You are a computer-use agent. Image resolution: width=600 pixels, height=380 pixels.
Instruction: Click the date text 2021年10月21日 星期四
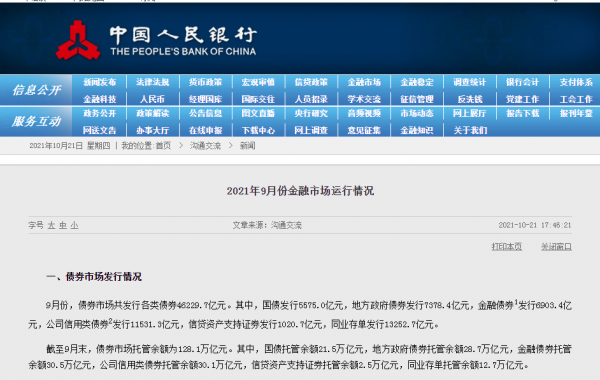[x=70, y=146]
